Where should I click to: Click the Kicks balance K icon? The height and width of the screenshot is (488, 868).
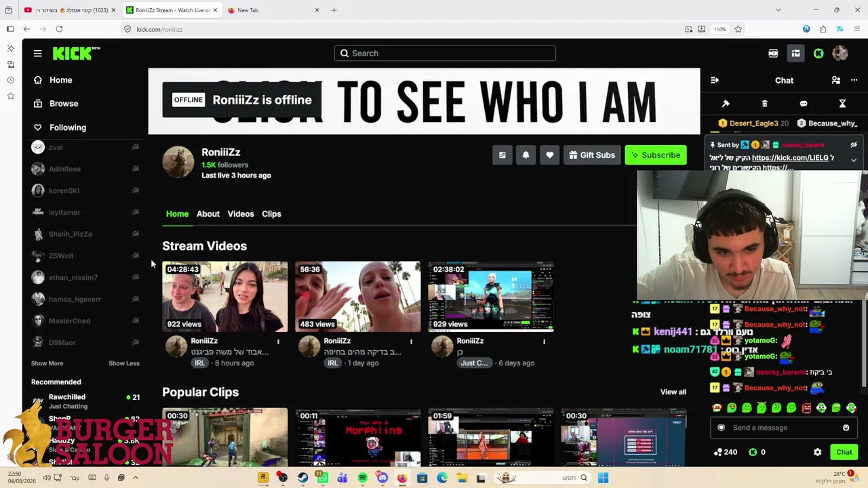point(753,452)
